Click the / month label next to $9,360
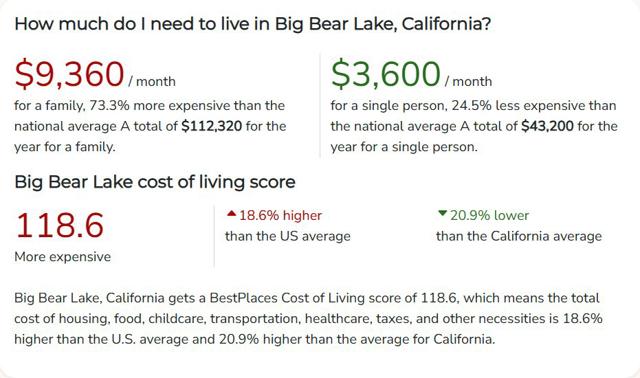The height and width of the screenshot is (378, 640). click(152, 81)
